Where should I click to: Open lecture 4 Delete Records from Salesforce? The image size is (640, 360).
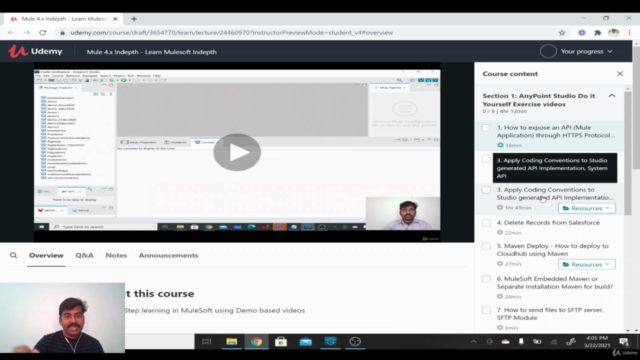548,223
